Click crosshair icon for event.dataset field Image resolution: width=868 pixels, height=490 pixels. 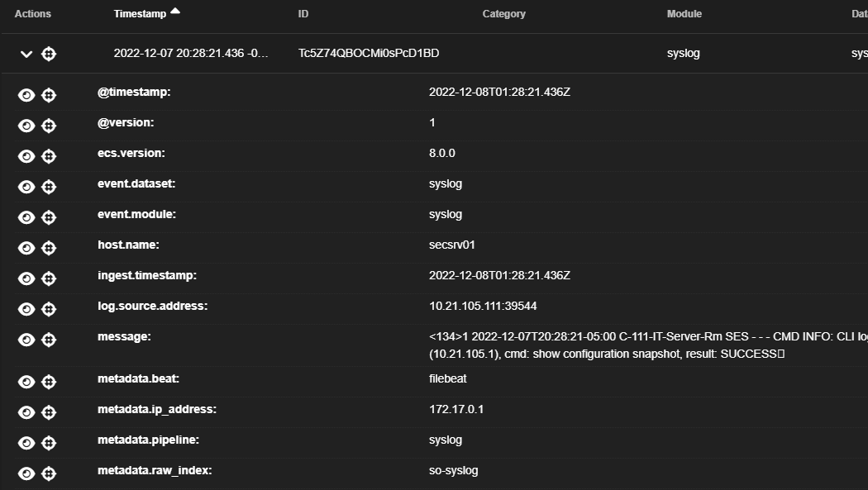pos(49,187)
